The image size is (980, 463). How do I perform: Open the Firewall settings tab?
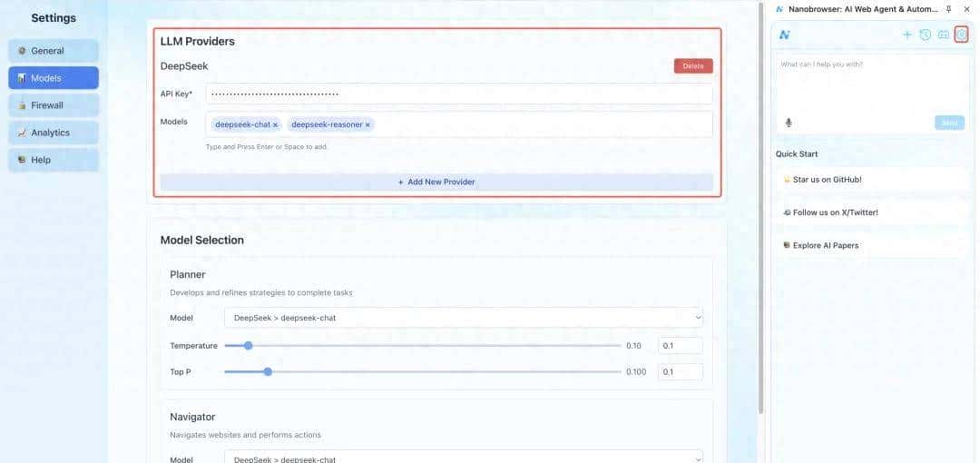(x=54, y=105)
